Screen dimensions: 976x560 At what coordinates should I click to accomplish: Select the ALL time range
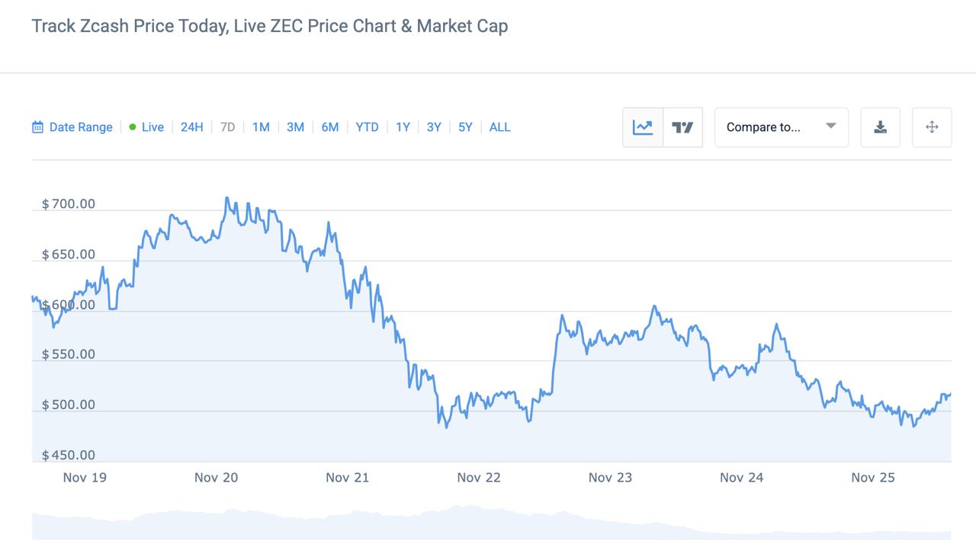(499, 127)
